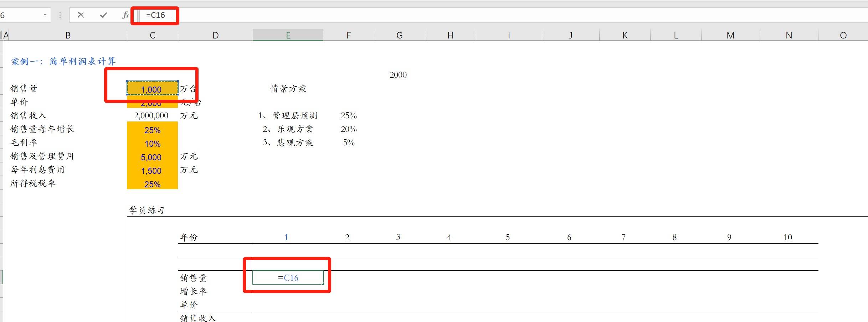This screenshot has width=868, height=322.
Task: Select the 2,000,000 sales revenue cell
Action: (151, 115)
